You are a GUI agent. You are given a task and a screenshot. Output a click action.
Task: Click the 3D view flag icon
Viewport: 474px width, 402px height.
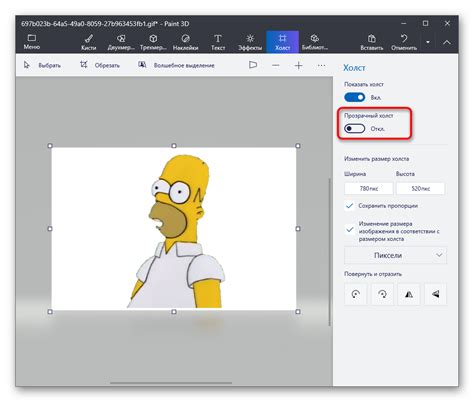(253, 65)
